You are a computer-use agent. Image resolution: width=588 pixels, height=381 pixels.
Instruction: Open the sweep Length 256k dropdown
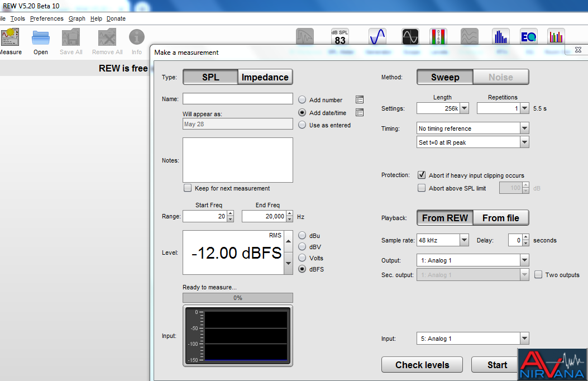(464, 108)
